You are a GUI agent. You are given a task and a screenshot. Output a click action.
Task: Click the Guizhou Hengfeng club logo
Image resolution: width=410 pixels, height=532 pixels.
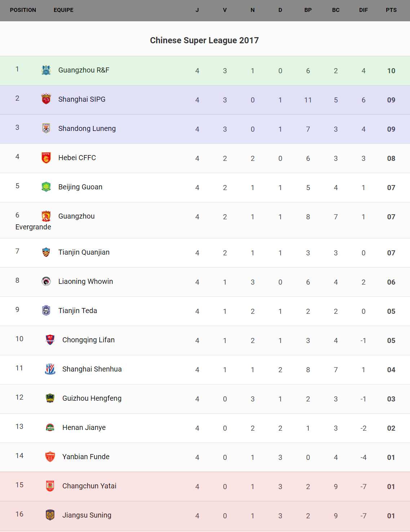pos(50,398)
